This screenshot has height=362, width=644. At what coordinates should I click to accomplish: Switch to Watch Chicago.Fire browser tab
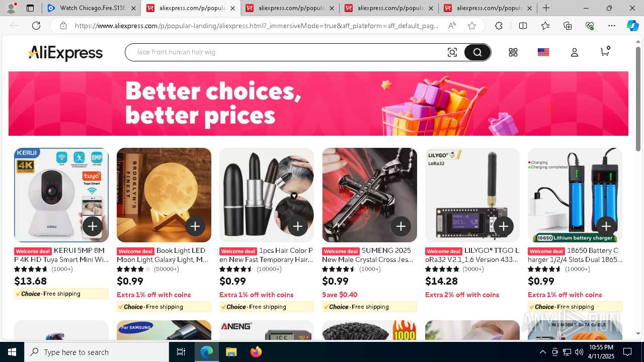[91, 8]
